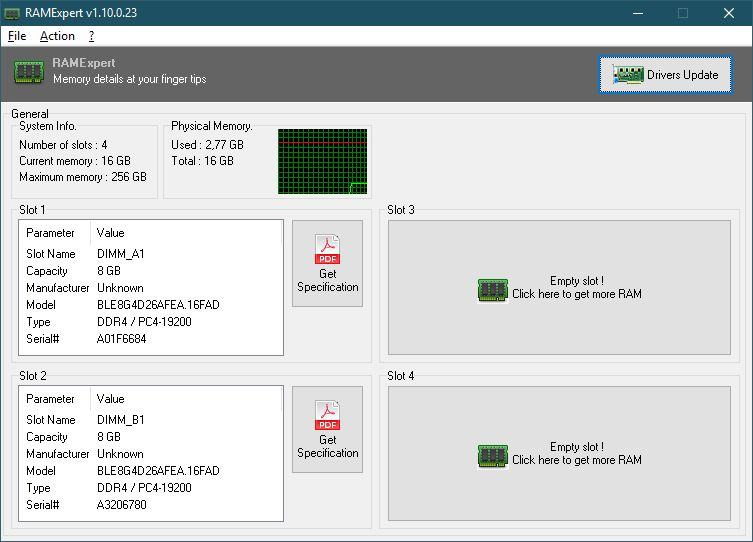Select Slot 1 Value column header
Image resolution: width=753 pixels, height=542 pixels.
(x=110, y=233)
